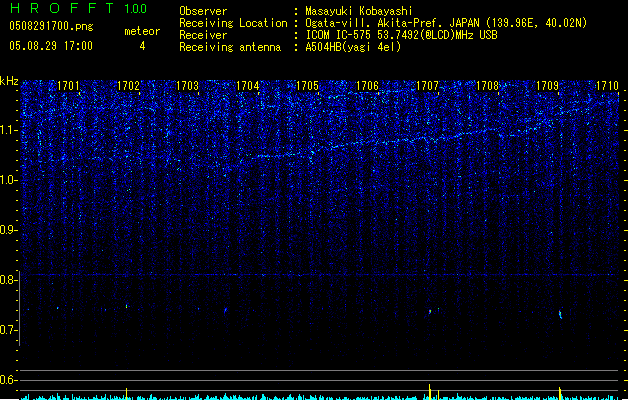The height and width of the screenshot is (400, 629).
Task: Click the 0.8 frequency axis label
Action: click(9, 280)
